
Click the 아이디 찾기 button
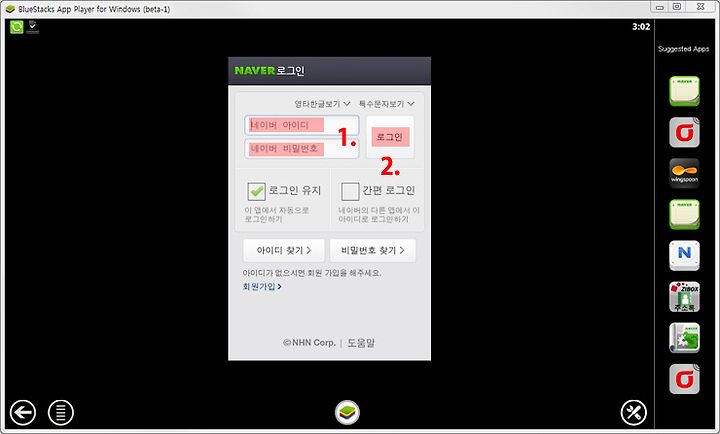(284, 250)
